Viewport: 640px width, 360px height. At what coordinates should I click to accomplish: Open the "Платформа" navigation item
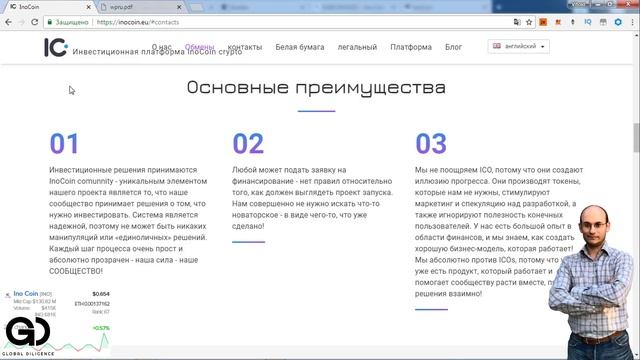point(411,47)
